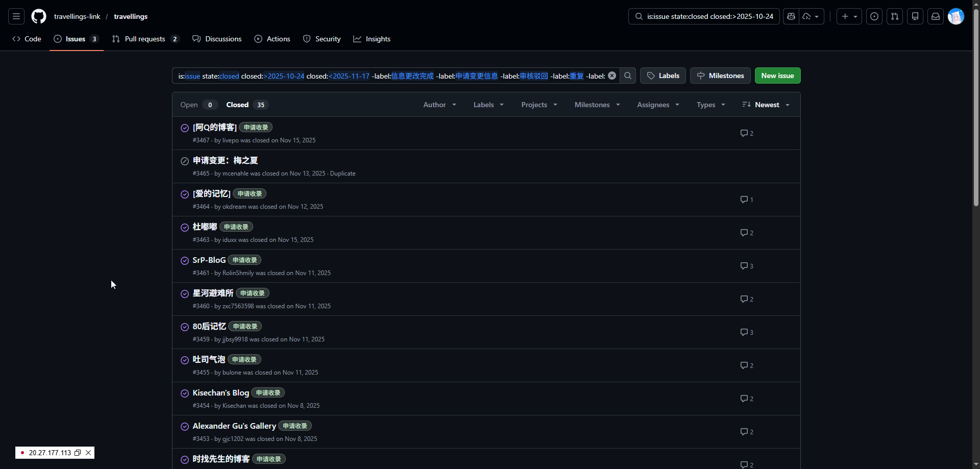Image resolution: width=980 pixels, height=469 pixels.
Task: Clear the issue filter query
Action: click(x=612, y=76)
